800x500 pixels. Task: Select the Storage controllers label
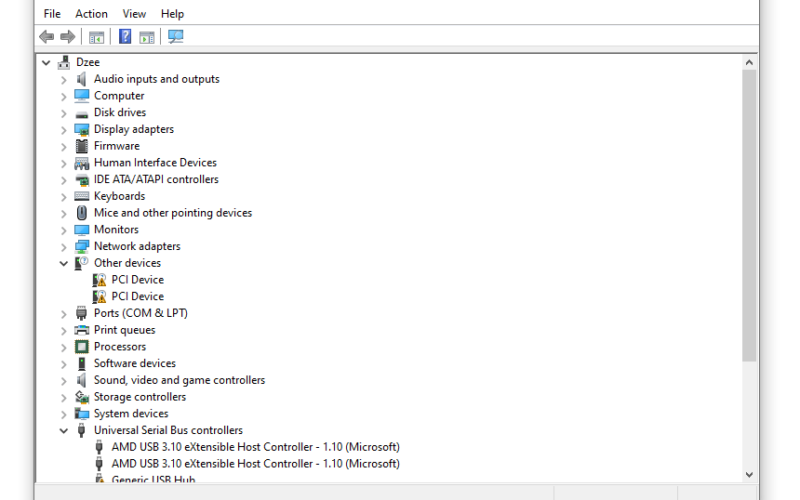pos(140,397)
